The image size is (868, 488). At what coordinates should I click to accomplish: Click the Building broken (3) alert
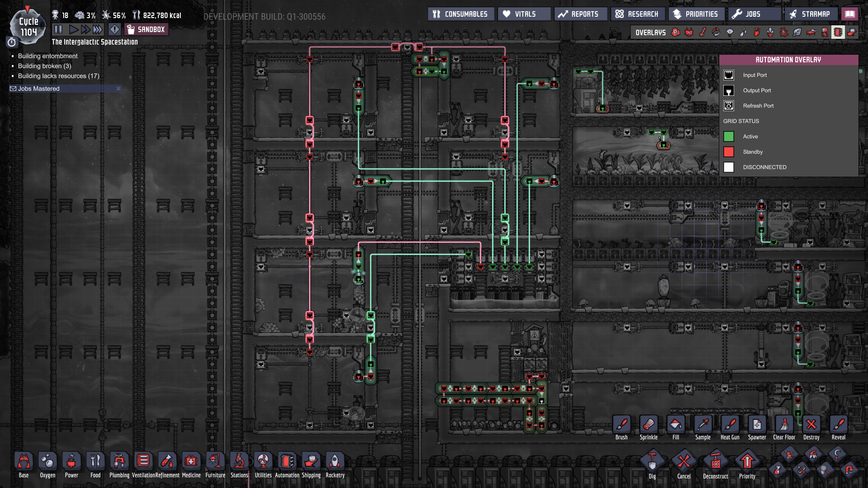tap(44, 66)
